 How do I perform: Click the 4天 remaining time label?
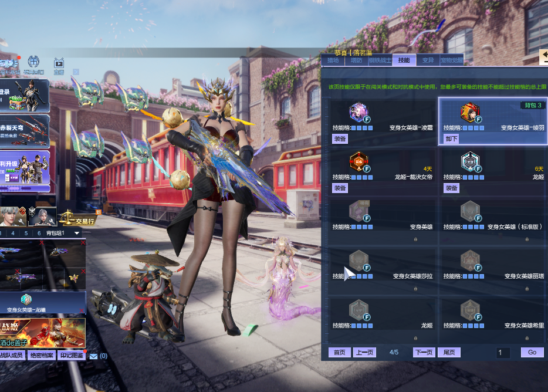(x=428, y=169)
